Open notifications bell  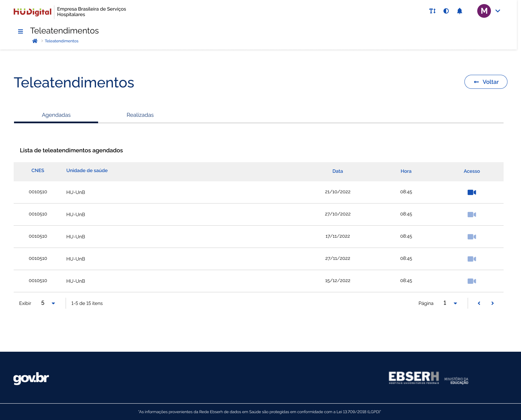[460, 11]
